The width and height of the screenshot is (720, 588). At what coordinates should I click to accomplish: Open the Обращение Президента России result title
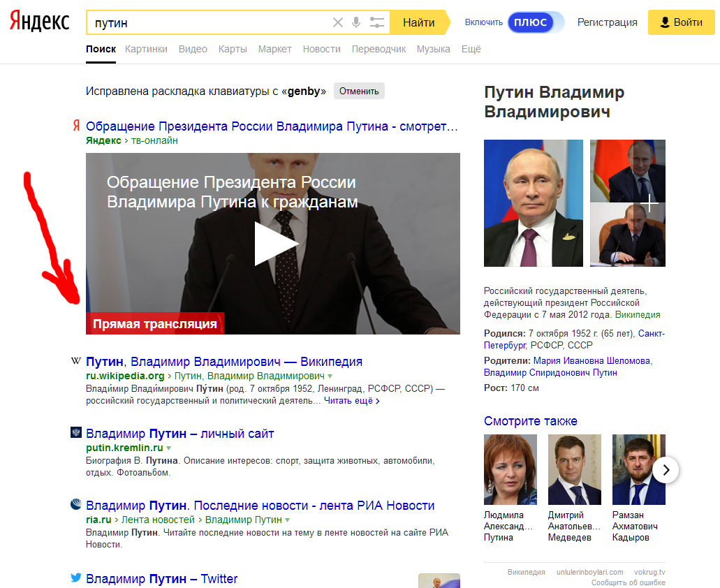tap(272, 126)
